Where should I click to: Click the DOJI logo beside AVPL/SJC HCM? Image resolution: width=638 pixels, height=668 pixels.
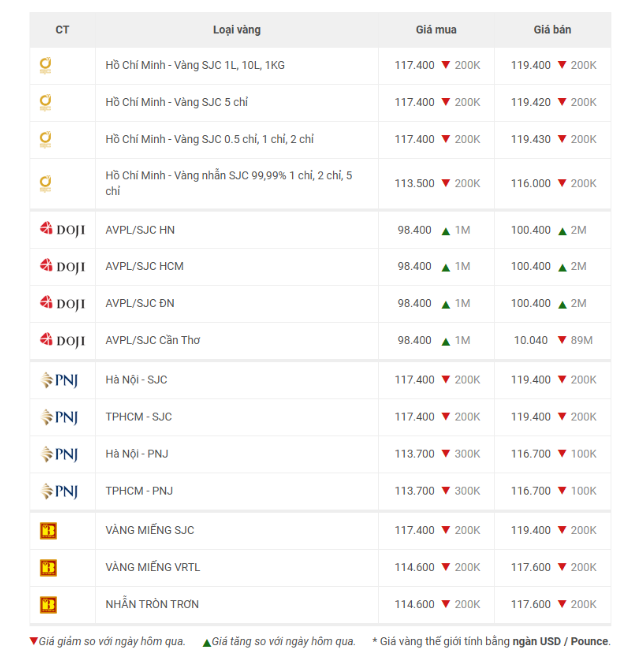click(x=62, y=266)
